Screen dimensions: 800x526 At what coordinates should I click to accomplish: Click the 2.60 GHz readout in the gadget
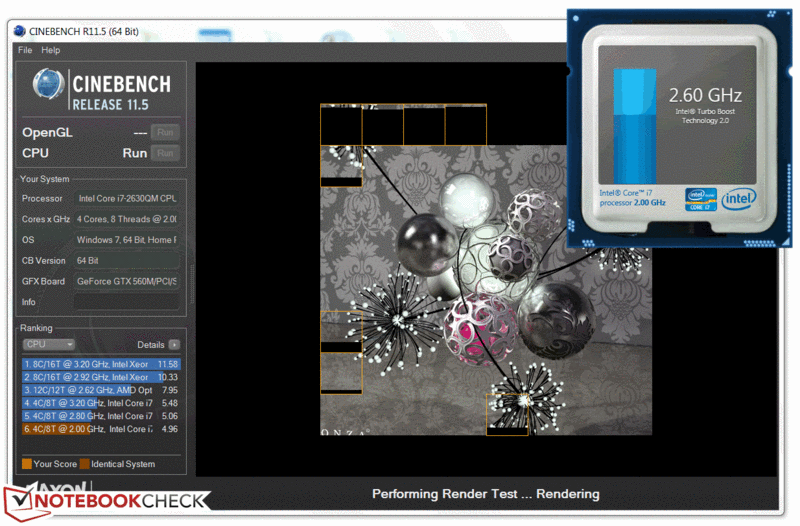click(x=705, y=95)
